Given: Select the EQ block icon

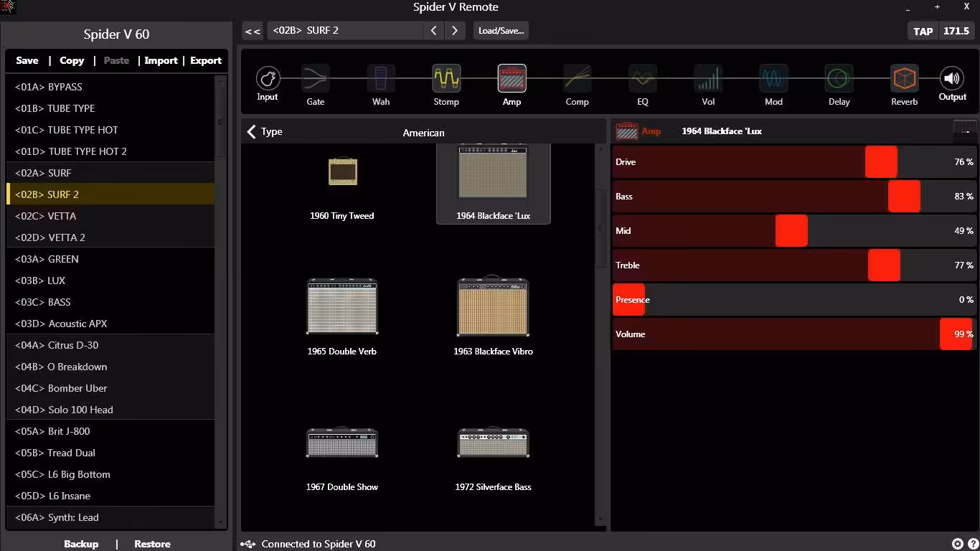Looking at the screenshot, I should (643, 78).
